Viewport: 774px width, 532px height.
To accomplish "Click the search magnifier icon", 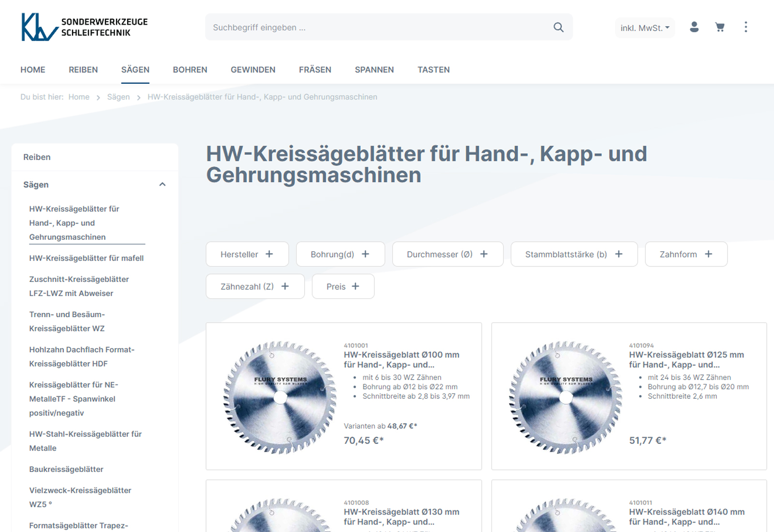I will coord(558,28).
